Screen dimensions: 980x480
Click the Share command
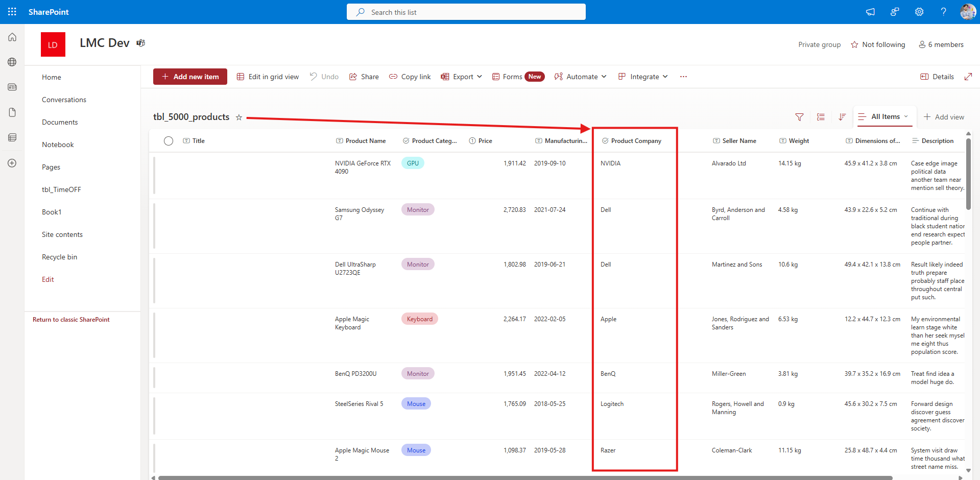tap(364, 77)
